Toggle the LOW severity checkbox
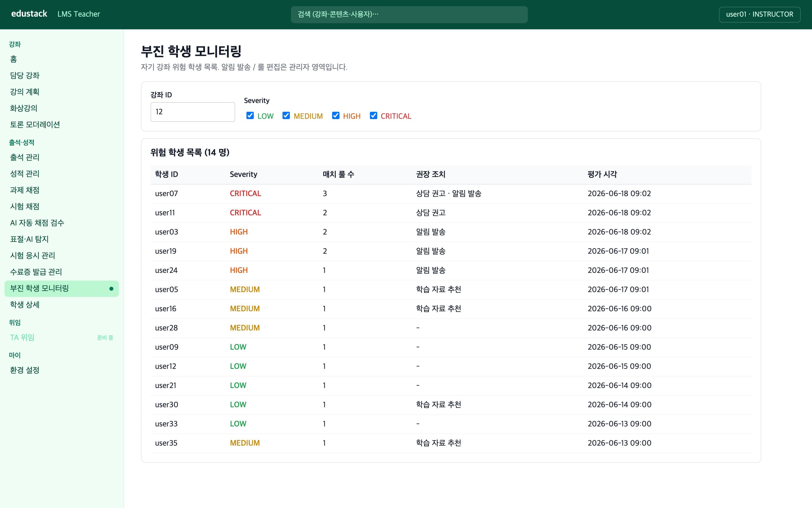Viewport: 812px width, 508px height. [x=250, y=116]
